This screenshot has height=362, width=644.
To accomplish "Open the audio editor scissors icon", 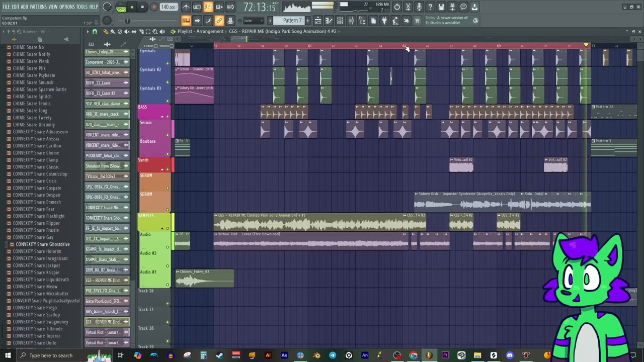I will [x=408, y=7].
